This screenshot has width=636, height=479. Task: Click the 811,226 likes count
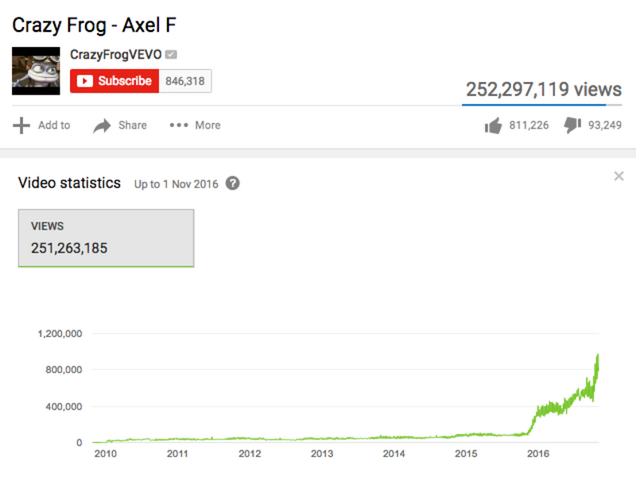pyautogui.click(x=528, y=125)
